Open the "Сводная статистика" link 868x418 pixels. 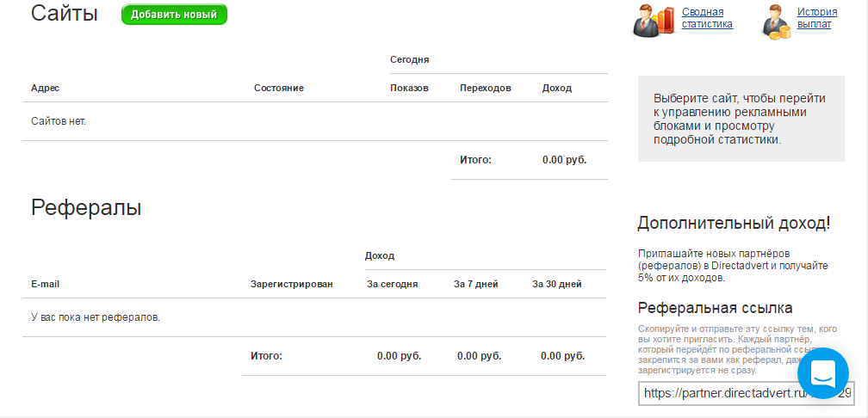point(707,18)
